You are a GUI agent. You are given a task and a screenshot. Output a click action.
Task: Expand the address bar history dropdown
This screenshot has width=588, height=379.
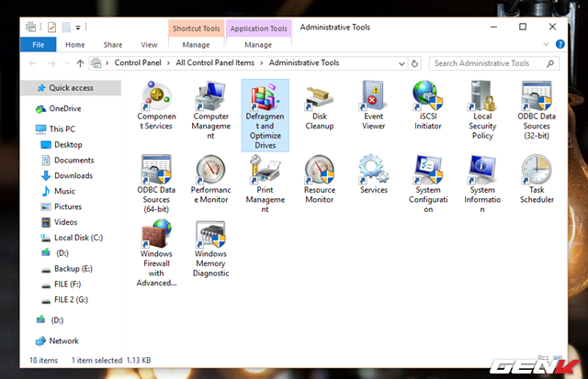pos(401,63)
